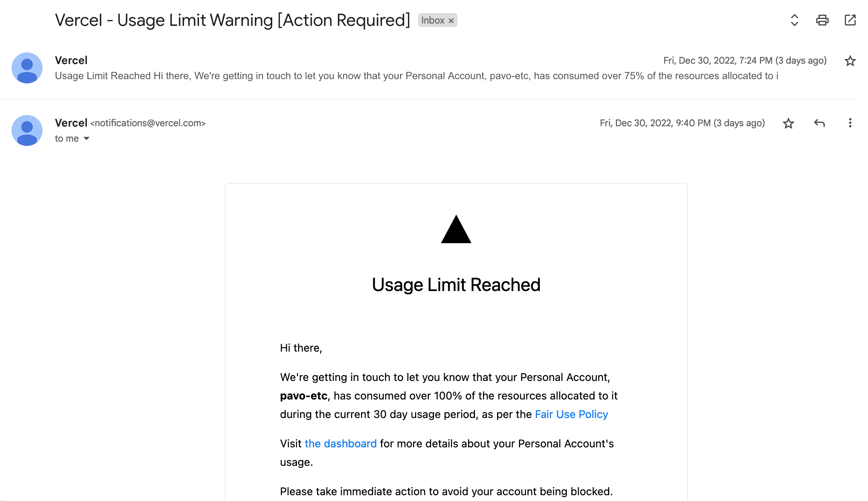Open the Fair Use Policy link

571,414
